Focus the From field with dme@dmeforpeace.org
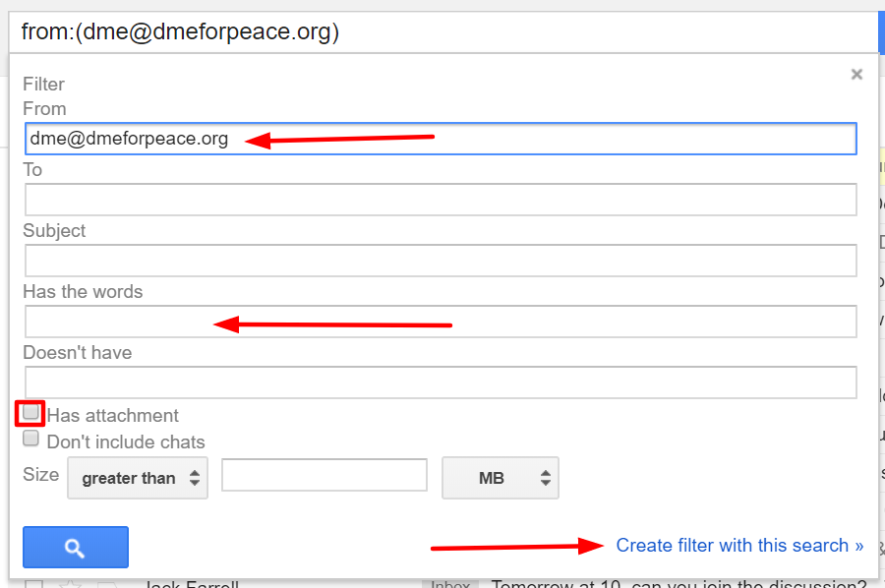 click(x=441, y=139)
